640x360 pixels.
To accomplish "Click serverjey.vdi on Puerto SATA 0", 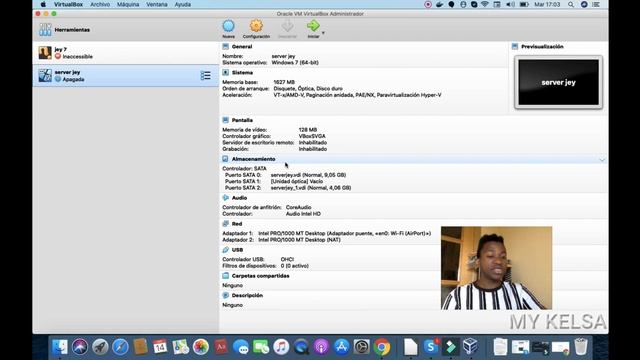I will pos(308,175).
